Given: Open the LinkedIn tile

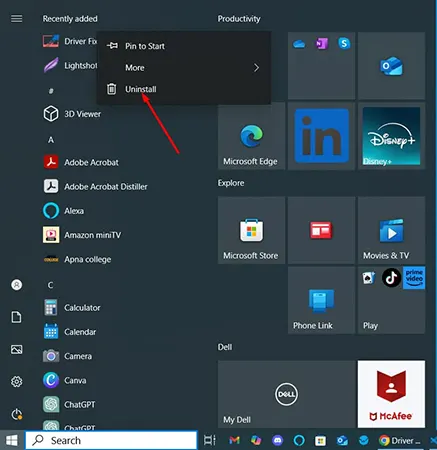Looking at the screenshot, I should [x=321, y=136].
